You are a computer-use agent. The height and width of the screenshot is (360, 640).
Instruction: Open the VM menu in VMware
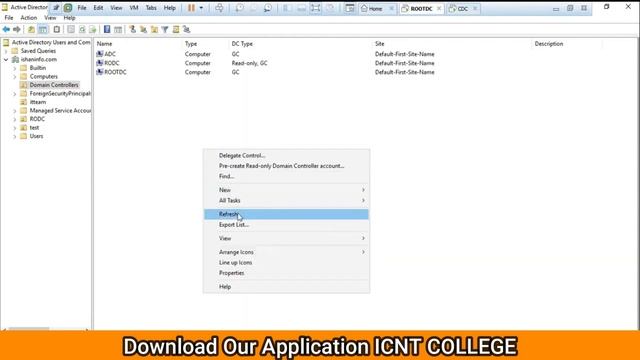[x=134, y=8]
